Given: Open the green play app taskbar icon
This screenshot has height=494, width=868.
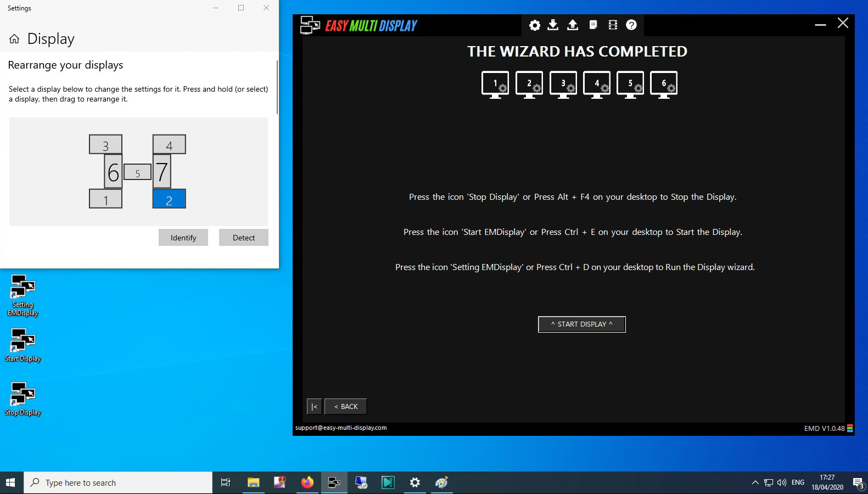Looking at the screenshot, I should pyautogui.click(x=388, y=482).
